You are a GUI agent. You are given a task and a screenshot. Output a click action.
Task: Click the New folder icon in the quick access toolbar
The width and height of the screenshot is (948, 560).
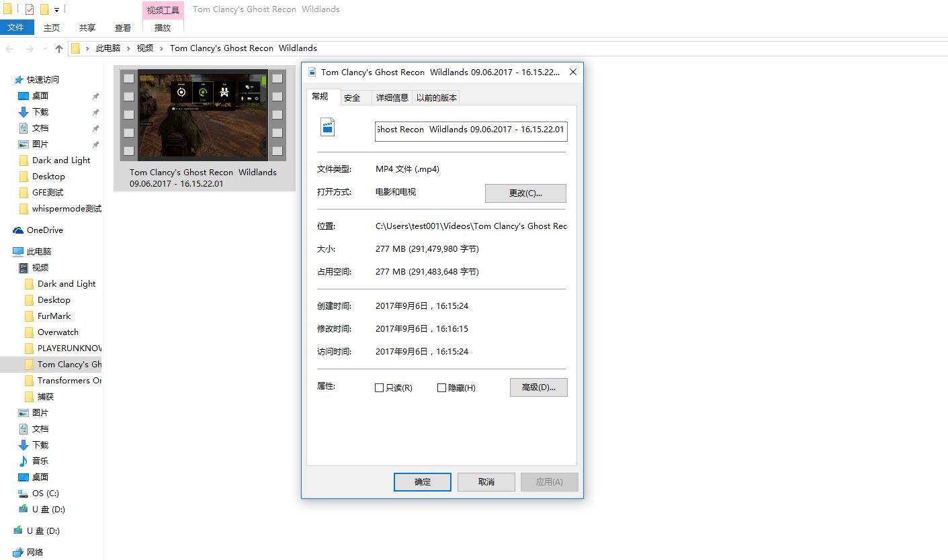[44, 9]
